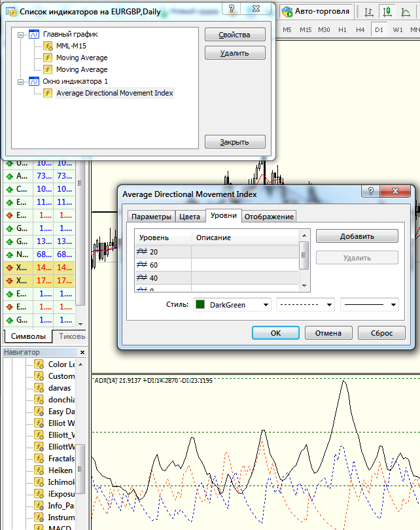Collapse the Главный график tree node

coord(21,35)
